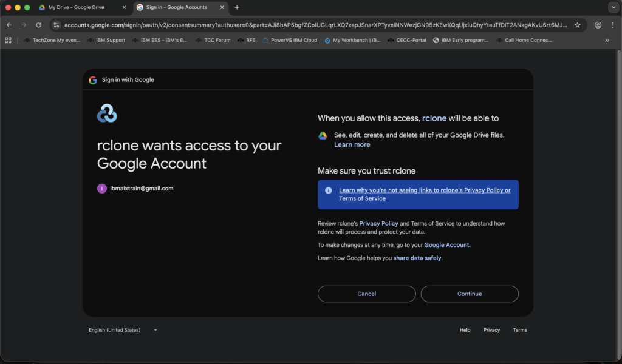622x364 pixels.
Task: Open the browser profile icon
Action: coord(598,25)
